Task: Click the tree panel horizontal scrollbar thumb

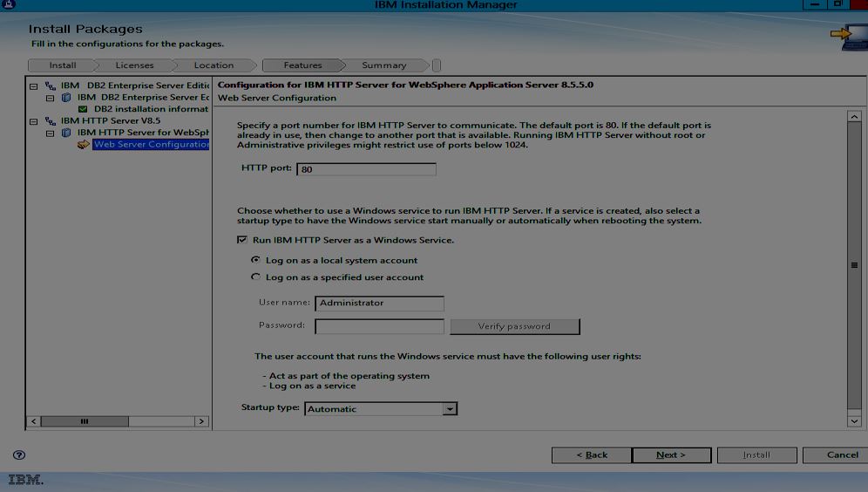Action: coord(85,421)
